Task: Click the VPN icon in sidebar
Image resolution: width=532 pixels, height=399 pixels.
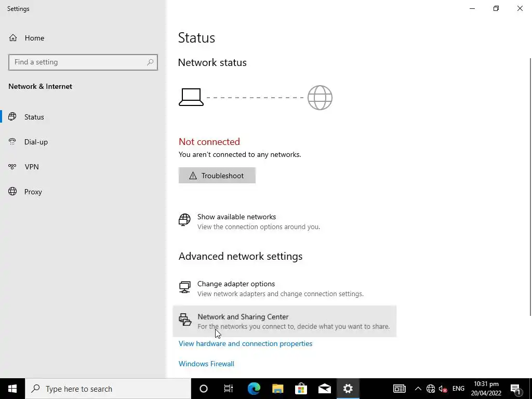Action: (12, 167)
